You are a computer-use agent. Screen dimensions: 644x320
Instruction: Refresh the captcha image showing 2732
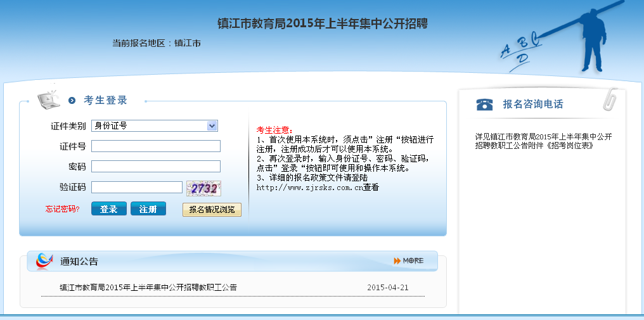click(203, 188)
